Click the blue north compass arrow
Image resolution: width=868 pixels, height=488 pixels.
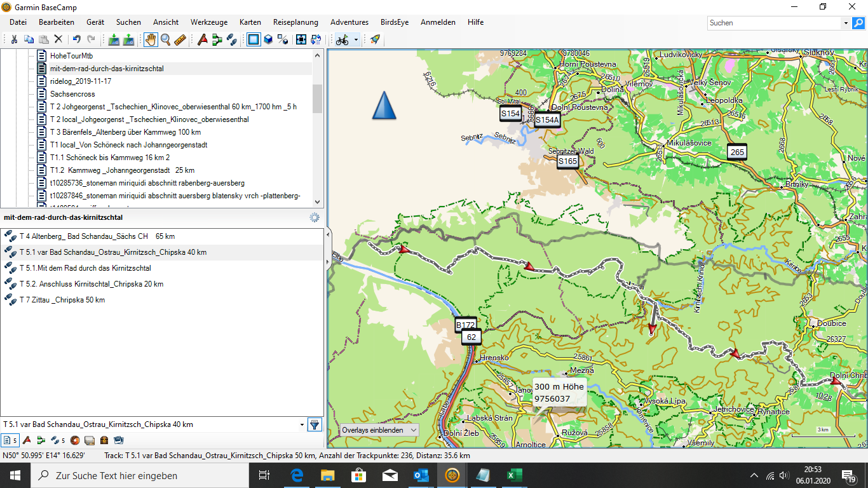384,105
